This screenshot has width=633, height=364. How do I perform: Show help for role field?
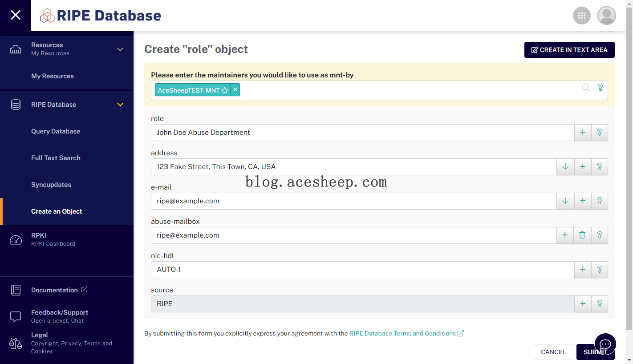600,133
